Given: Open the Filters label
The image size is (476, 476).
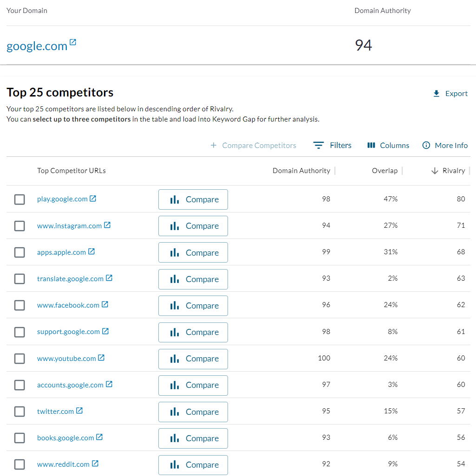Looking at the screenshot, I should pos(340,145).
